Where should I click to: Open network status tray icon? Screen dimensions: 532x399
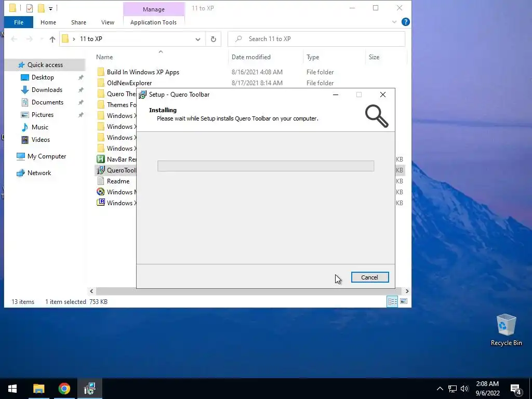pyautogui.click(x=453, y=389)
